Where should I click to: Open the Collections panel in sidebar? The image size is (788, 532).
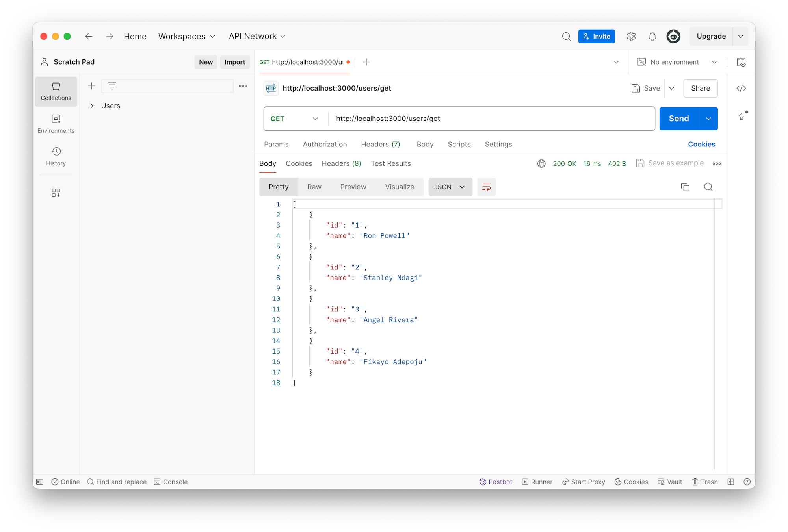click(x=56, y=92)
